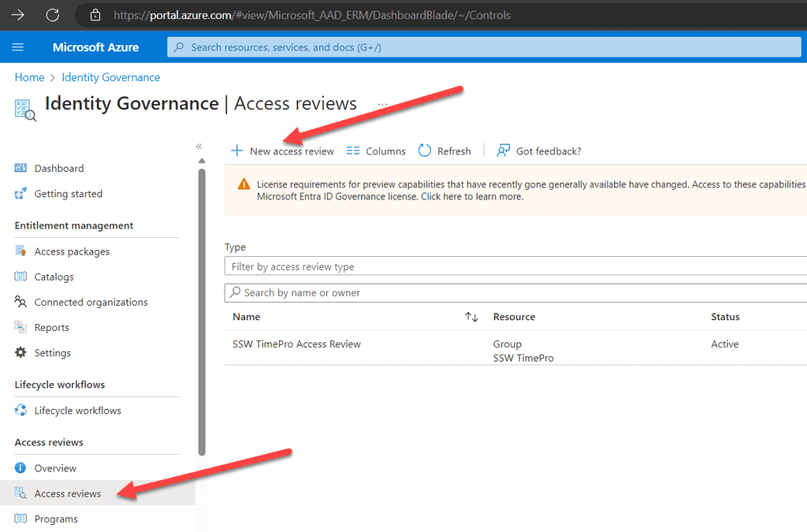Click the Columns icon
This screenshot has width=807, height=532.
[x=351, y=151]
